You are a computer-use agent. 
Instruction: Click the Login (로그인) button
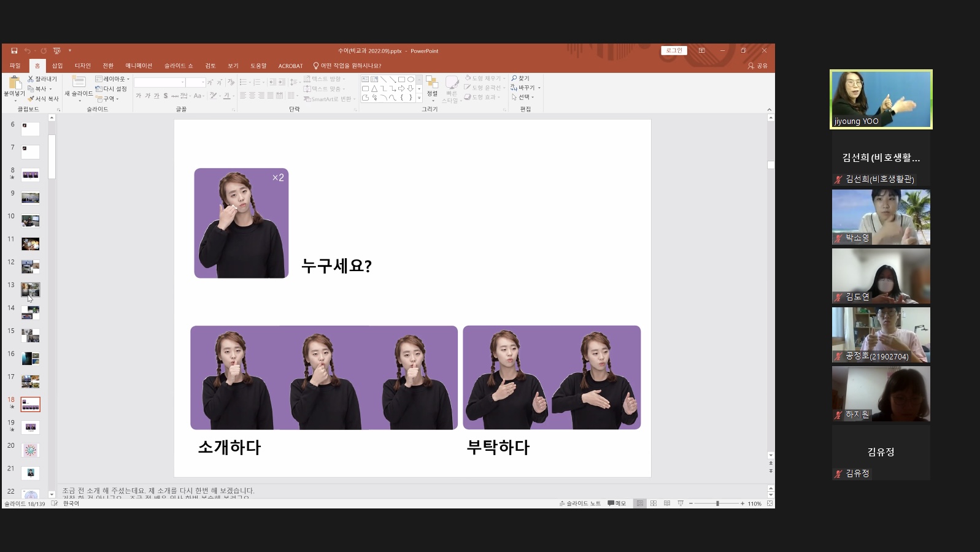(x=674, y=51)
